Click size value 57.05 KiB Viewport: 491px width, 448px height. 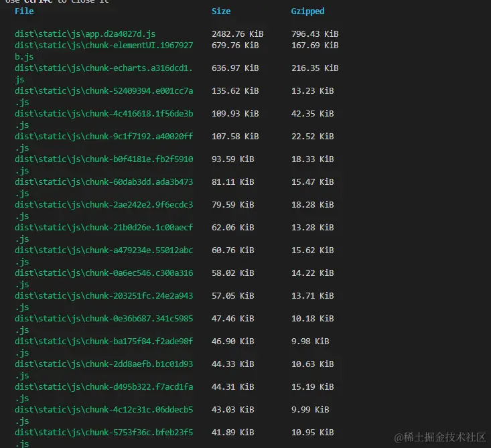click(233, 296)
